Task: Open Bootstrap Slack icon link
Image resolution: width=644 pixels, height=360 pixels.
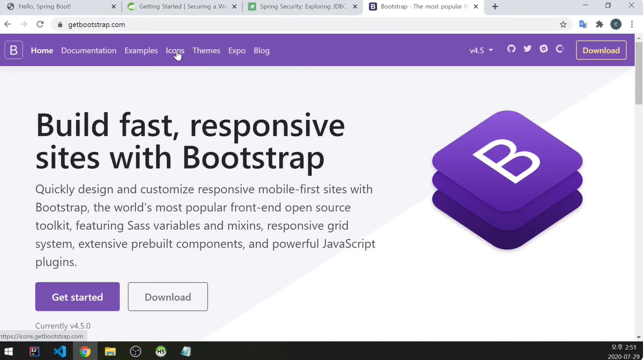Action: (x=543, y=49)
